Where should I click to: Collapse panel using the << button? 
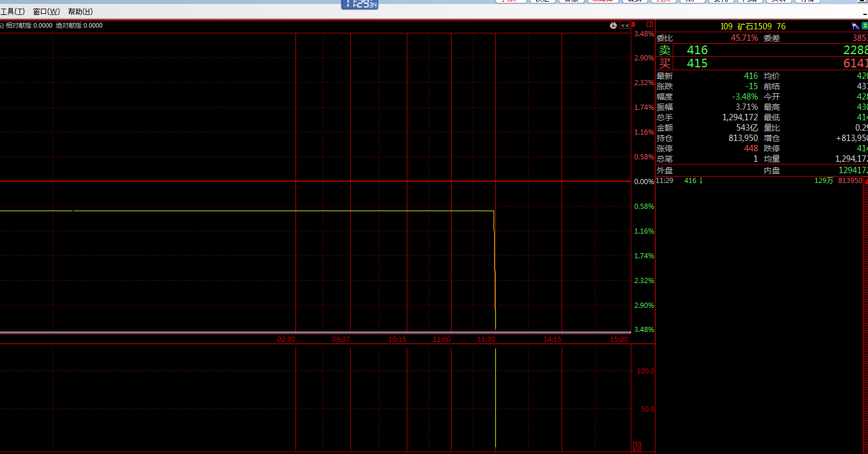624,25
